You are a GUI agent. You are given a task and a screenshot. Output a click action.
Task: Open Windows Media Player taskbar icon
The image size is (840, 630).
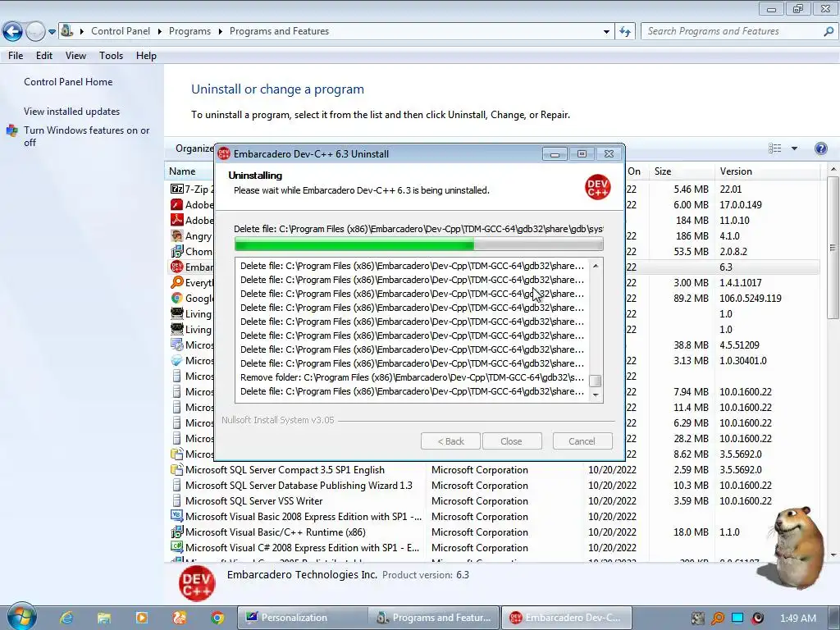click(141, 618)
